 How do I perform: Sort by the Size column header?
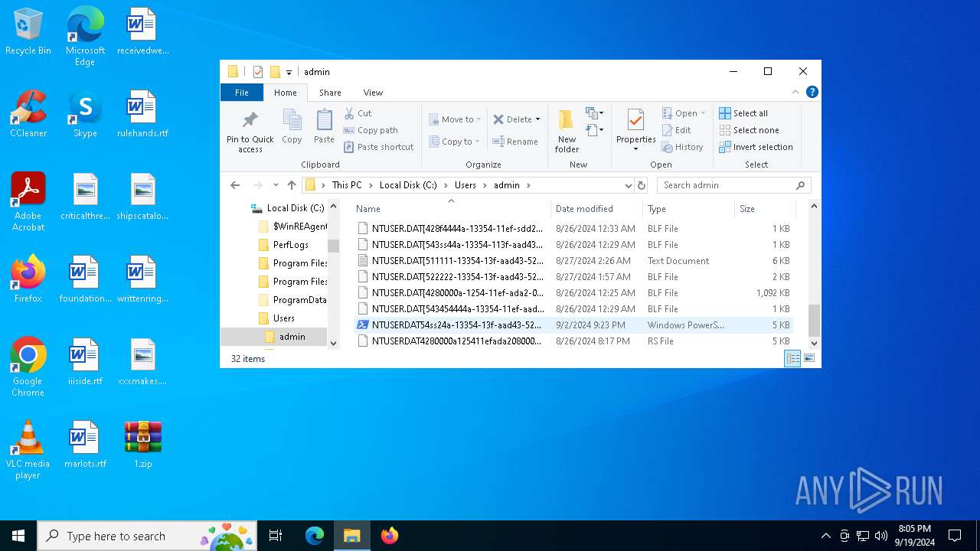(x=764, y=209)
